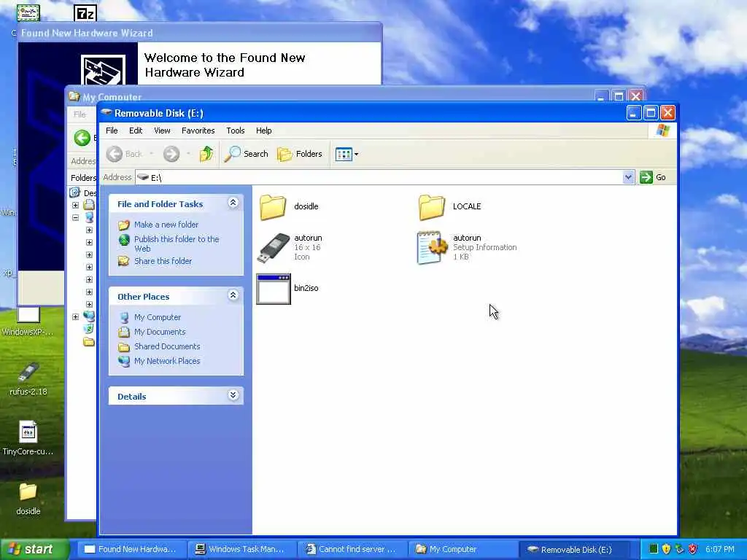Select the bin2iso application
Image resolution: width=747 pixels, height=560 pixels.
(x=287, y=289)
